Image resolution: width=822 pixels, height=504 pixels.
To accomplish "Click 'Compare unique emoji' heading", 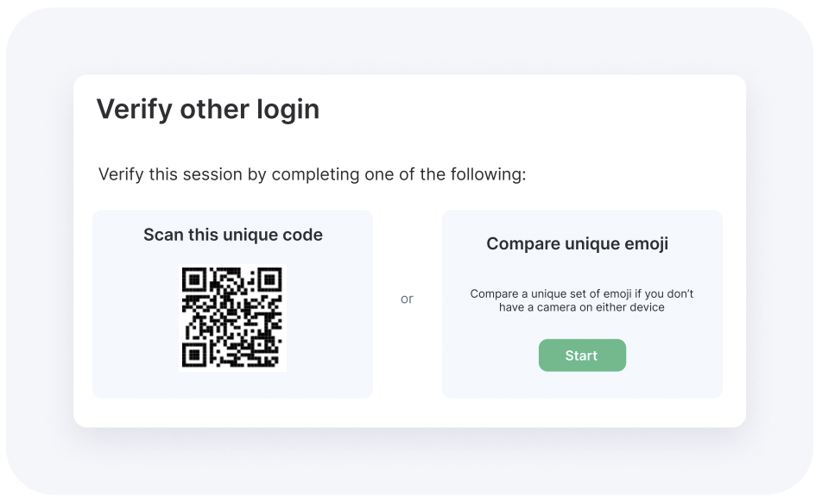I will click(x=577, y=243).
